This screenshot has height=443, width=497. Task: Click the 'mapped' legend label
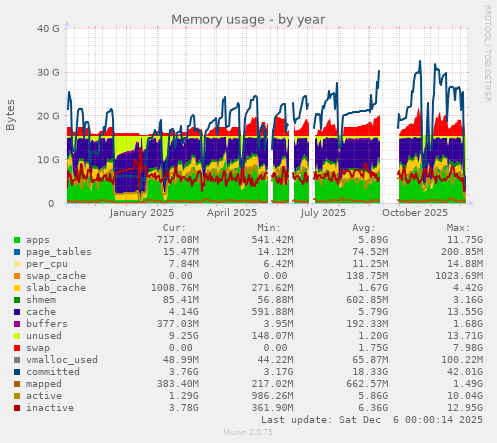click(44, 384)
